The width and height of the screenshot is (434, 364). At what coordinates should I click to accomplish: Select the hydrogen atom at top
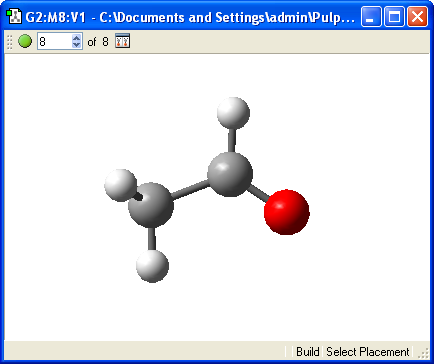point(233,113)
